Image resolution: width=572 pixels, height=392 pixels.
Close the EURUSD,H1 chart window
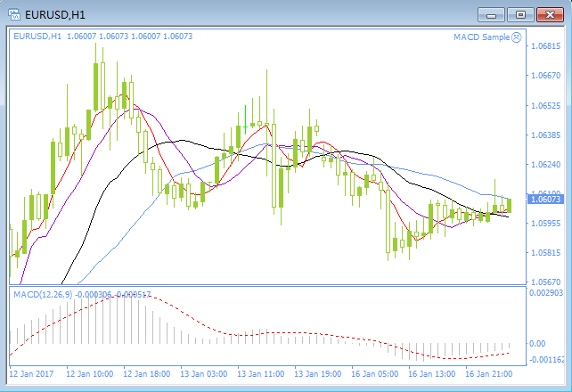pyautogui.click(x=550, y=15)
